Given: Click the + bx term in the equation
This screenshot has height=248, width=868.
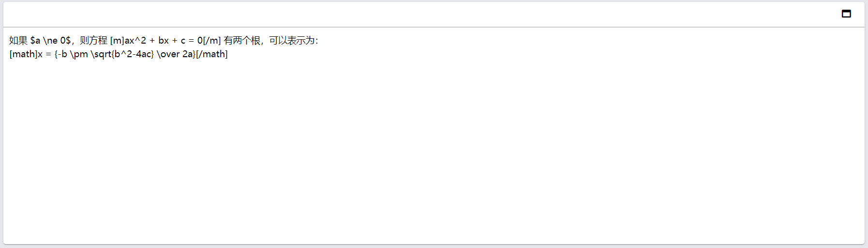Looking at the screenshot, I should click(159, 41).
